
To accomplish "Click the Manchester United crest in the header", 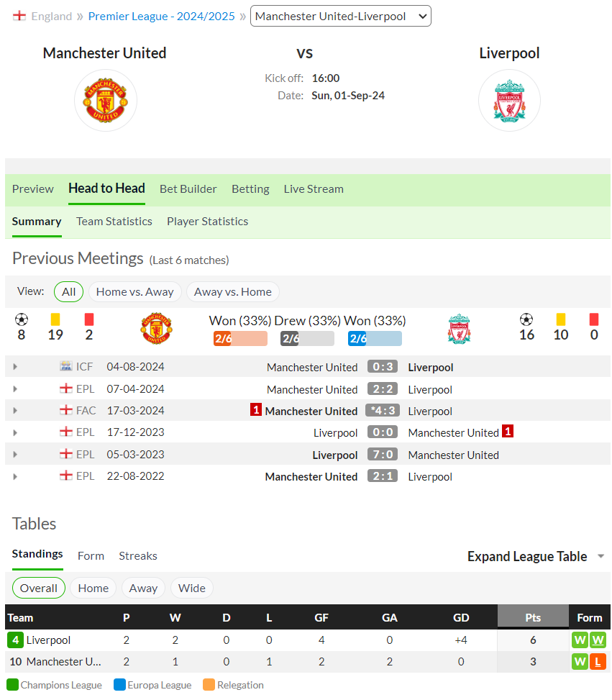I will 105,101.
